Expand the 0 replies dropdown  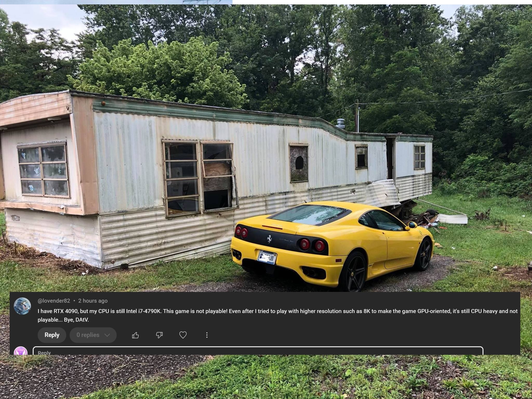(93, 335)
